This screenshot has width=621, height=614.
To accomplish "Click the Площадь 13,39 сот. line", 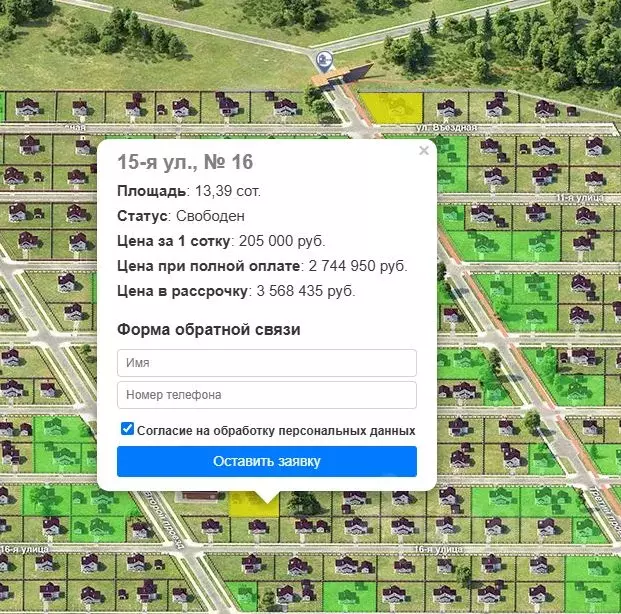I will pyautogui.click(x=189, y=191).
